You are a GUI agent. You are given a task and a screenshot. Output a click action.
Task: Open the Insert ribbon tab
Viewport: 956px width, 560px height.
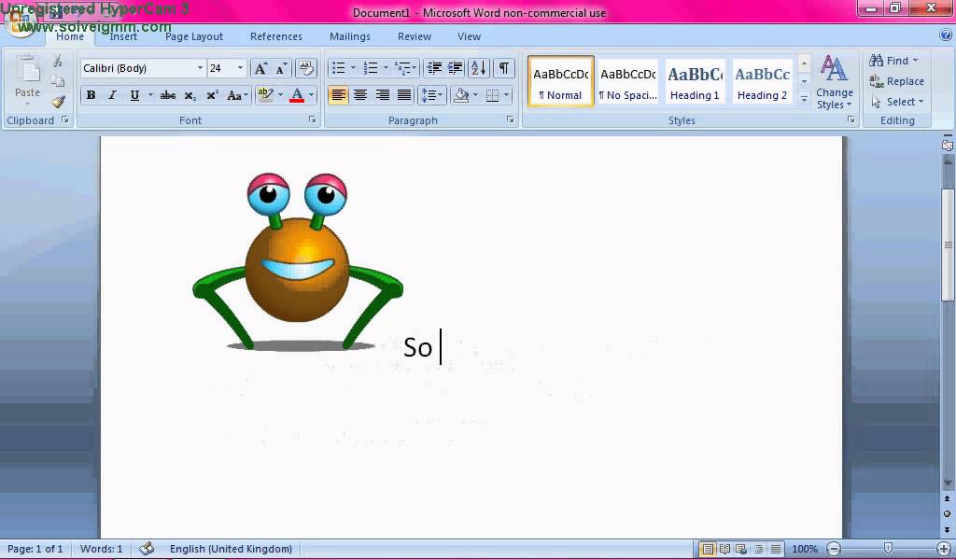coord(123,36)
